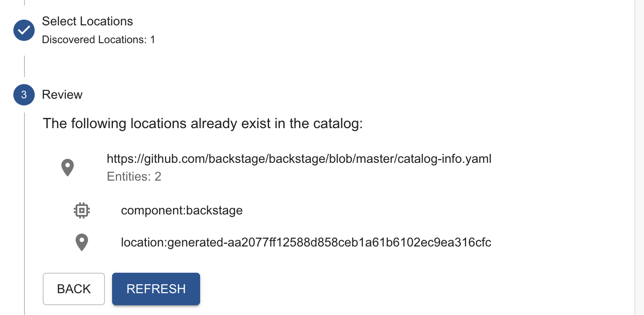The image size is (644, 315).
Task: Click the stepper connector line between steps
Action: 24,67
